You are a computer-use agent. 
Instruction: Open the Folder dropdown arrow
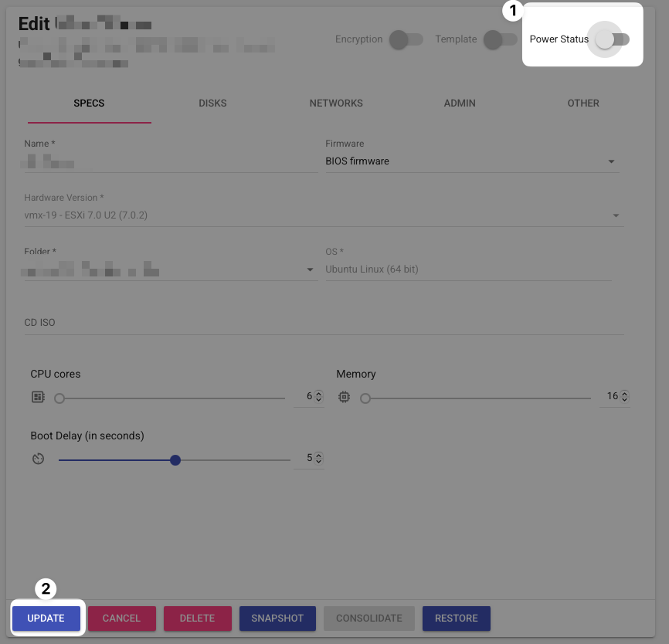[311, 269]
